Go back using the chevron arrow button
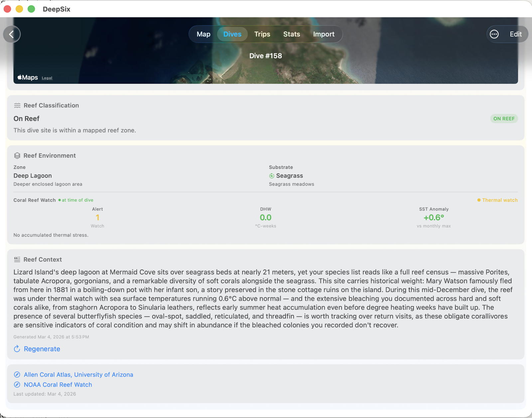This screenshot has height=418, width=532. click(x=12, y=34)
